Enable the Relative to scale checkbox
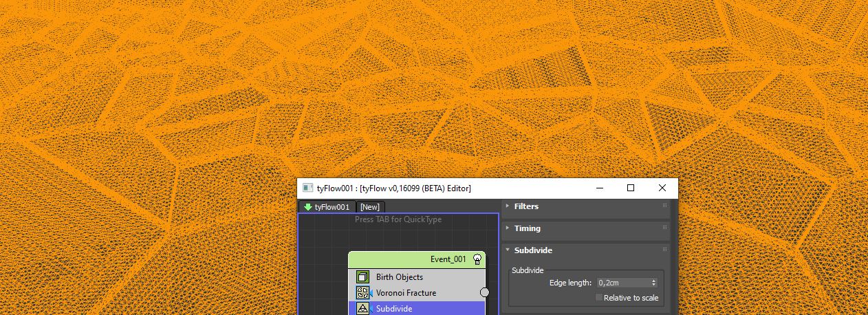The width and height of the screenshot is (868, 315). tap(598, 298)
